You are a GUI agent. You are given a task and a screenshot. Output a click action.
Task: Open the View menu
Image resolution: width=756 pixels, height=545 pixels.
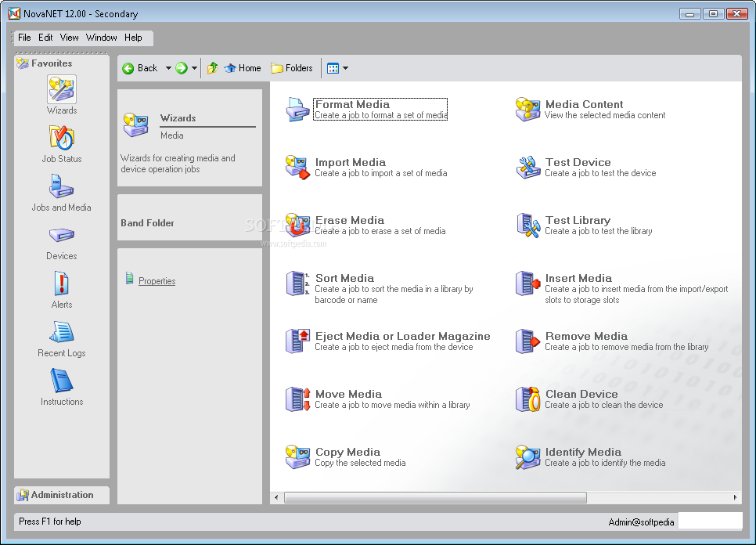[x=69, y=38]
